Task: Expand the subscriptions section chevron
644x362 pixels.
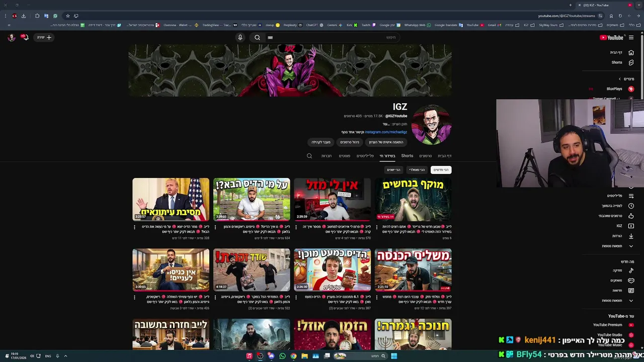Action: tap(620, 79)
